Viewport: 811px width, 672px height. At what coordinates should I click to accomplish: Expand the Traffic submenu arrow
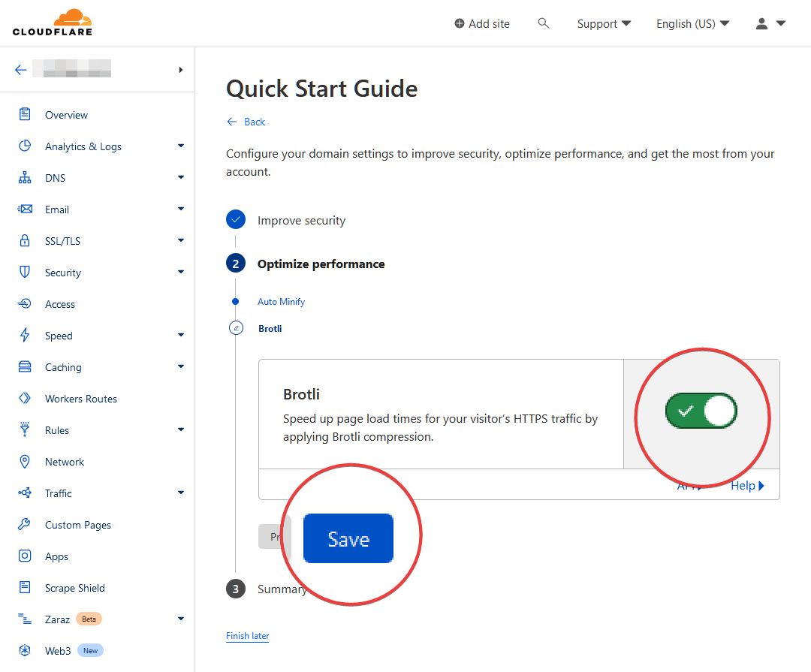click(x=181, y=493)
